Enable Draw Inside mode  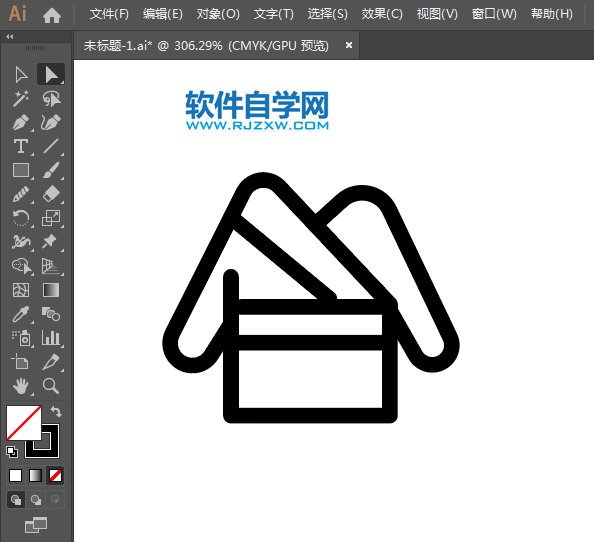click(x=55, y=500)
